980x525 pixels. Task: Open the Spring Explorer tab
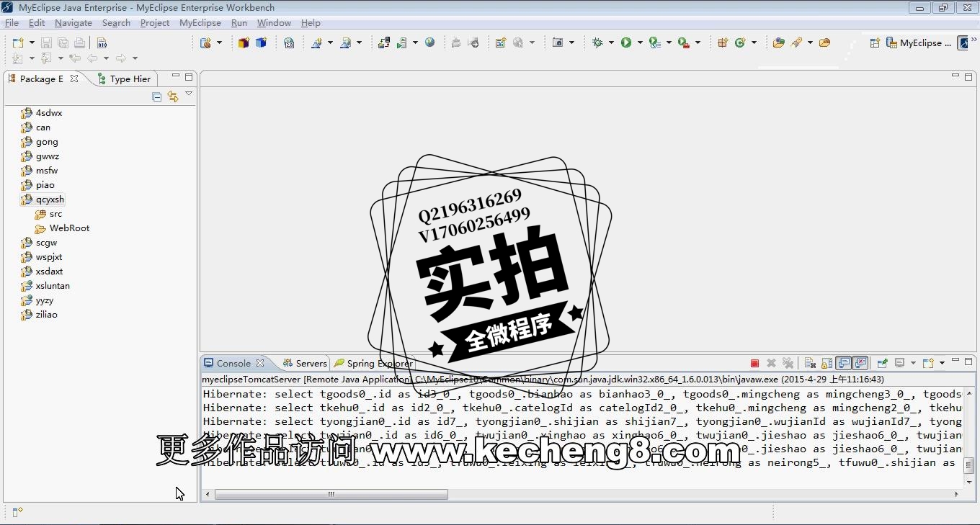[373, 363]
